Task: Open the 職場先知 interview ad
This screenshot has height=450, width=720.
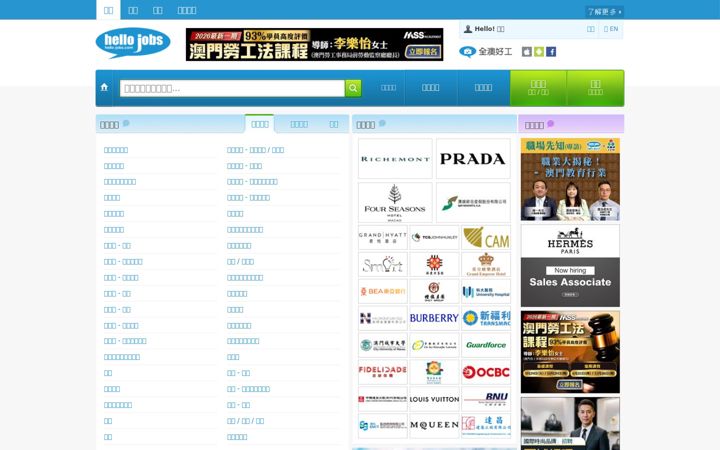Action: tap(570, 180)
